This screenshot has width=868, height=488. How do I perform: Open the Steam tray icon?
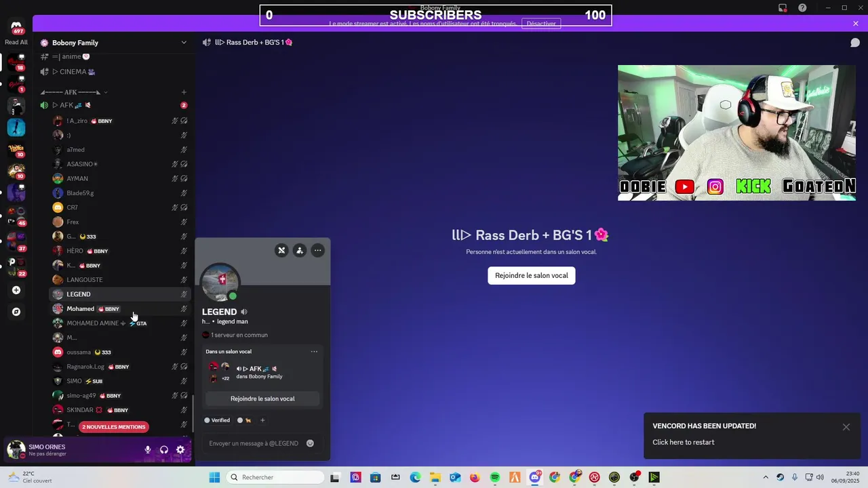point(780,477)
